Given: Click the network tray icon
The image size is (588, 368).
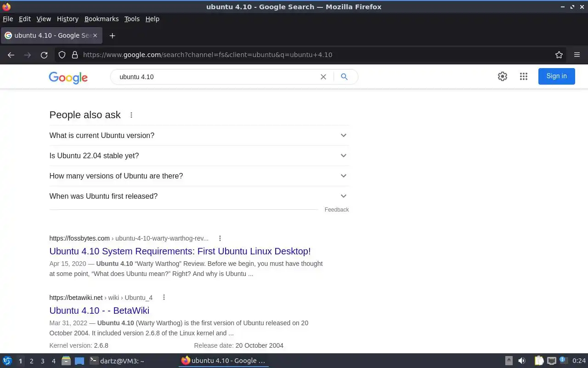Looking at the screenshot, I should coord(551,361).
